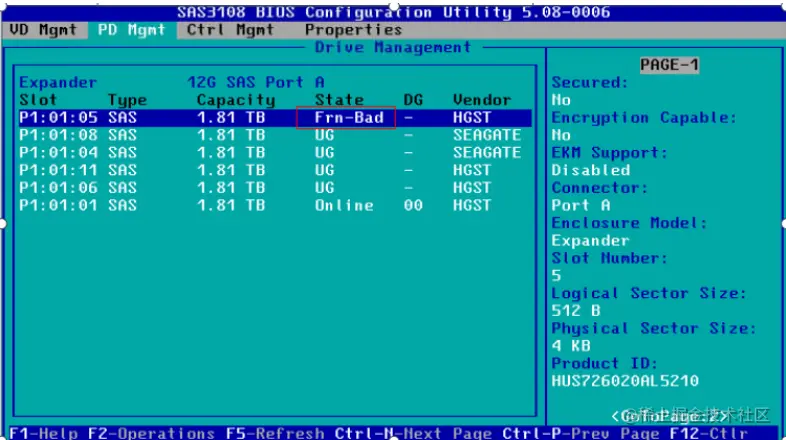Image resolution: width=786 pixels, height=440 pixels.
Task: Click the Vendor column header
Action: pyautogui.click(x=482, y=100)
